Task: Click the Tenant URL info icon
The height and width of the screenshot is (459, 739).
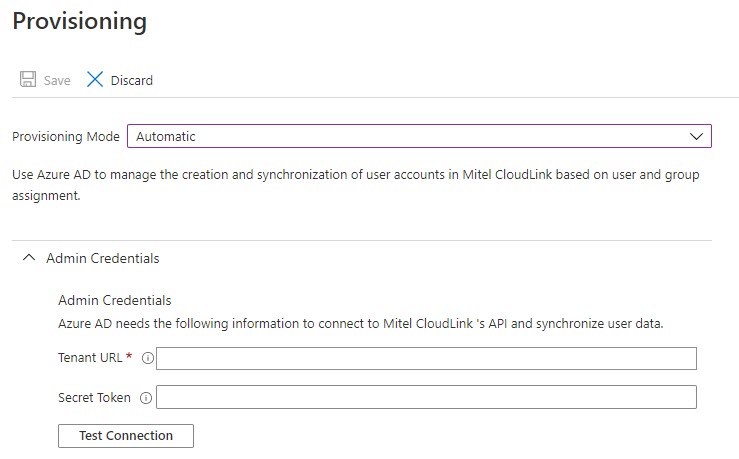Action: click(x=148, y=358)
